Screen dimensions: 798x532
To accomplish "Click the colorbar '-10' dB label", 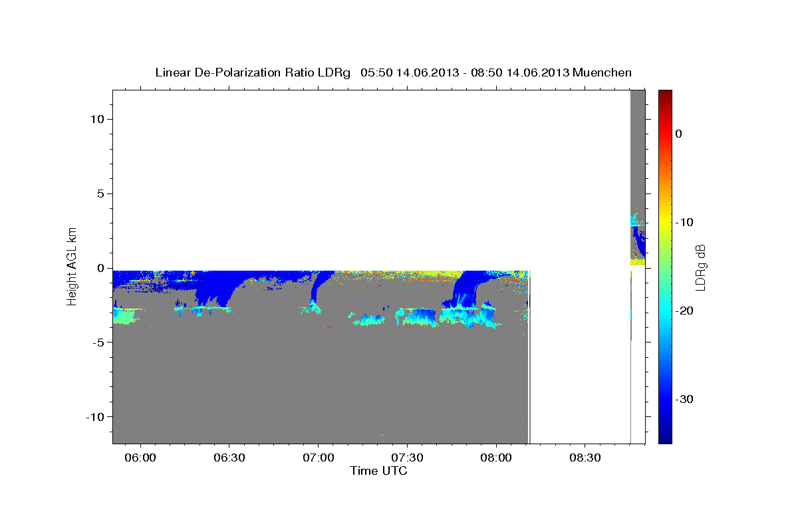I will coord(685,222).
